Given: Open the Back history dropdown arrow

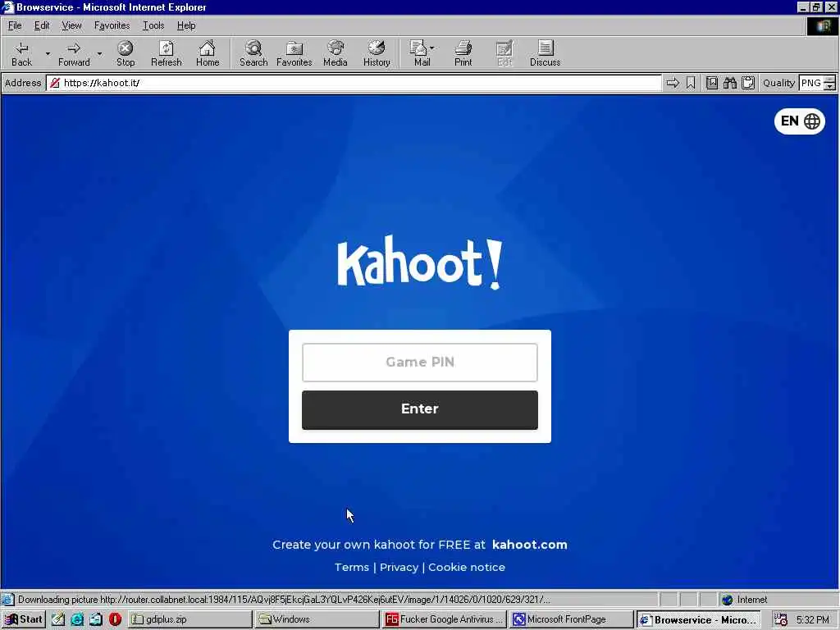Looking at the screenshot, I should [x=48, y=53].
